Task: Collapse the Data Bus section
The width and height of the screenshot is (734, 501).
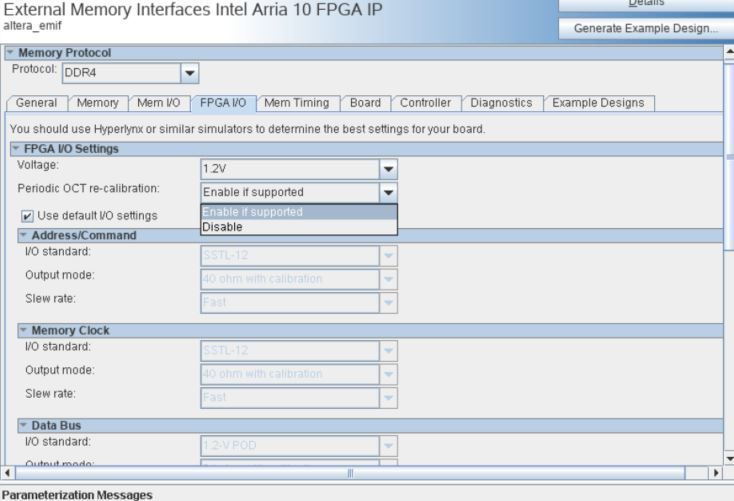Action: point(23,426)
